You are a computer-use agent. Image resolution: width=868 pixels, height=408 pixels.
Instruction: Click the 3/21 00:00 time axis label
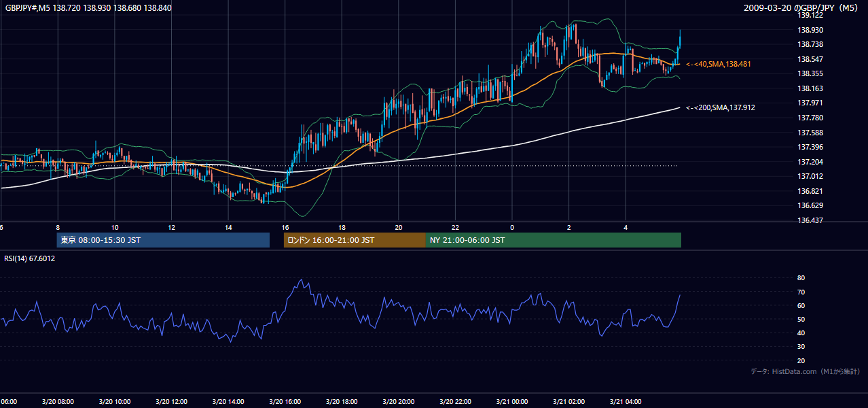pos(512,402)
